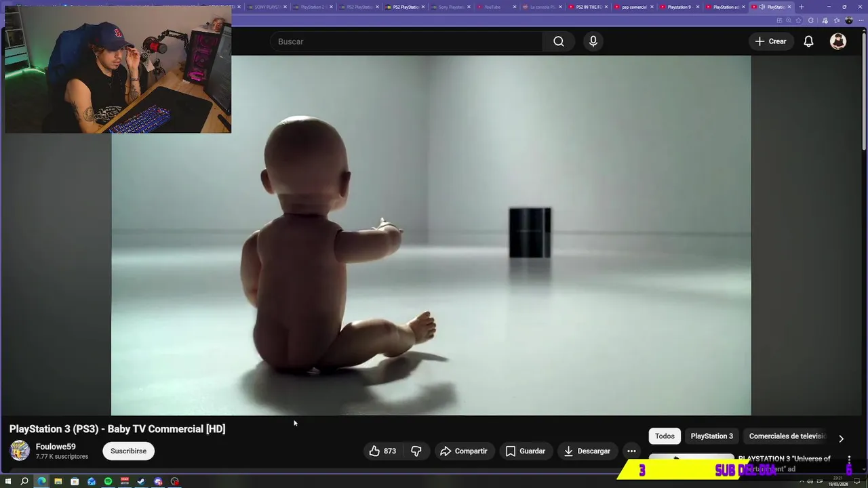The width and height of the screenshot is (868, 488).
Task: Subscribe with Suscribirse button
Action: tap(128, 451)
